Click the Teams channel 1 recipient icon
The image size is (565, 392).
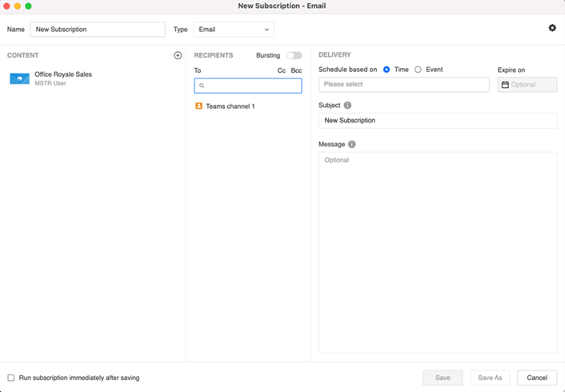click(x=199, y=106)
